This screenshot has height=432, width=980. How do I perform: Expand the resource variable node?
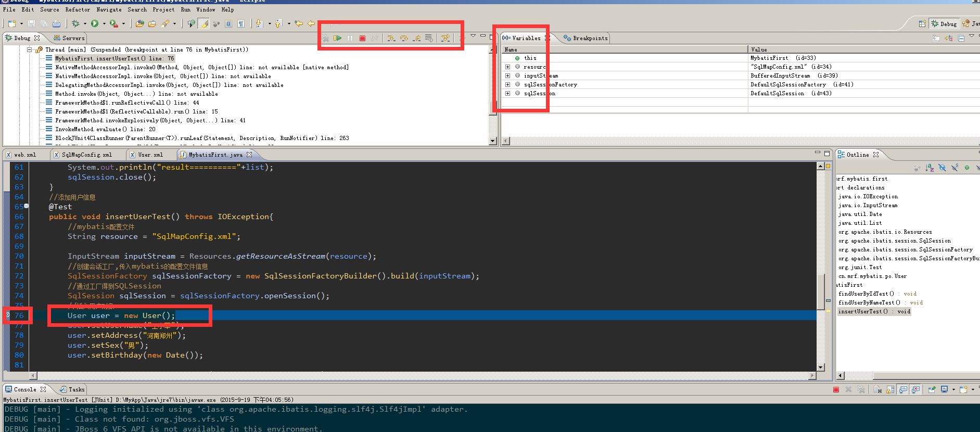[507, 67]
